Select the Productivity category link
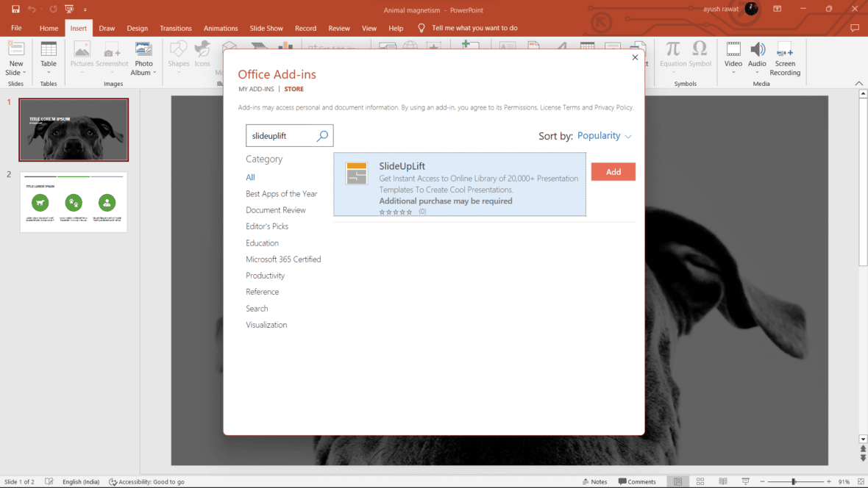This screenshot has width=868, height=488. pyautogui.click(x=265, y=276)
